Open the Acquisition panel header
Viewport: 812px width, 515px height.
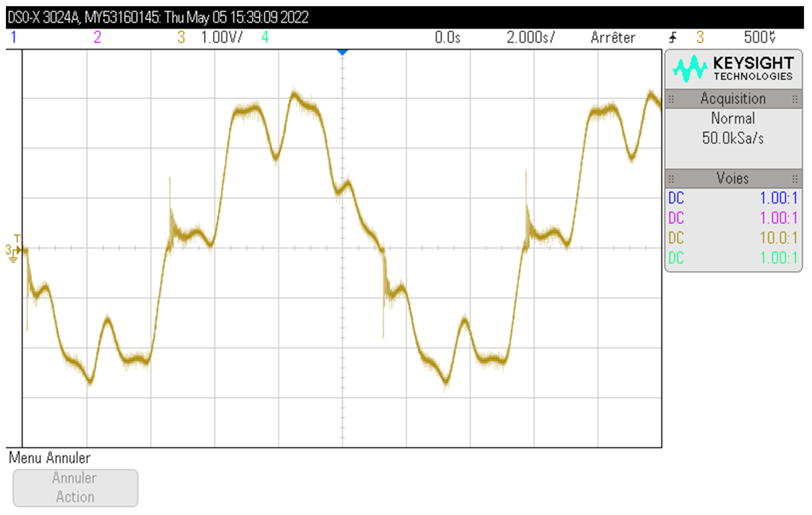pos(733,99)
